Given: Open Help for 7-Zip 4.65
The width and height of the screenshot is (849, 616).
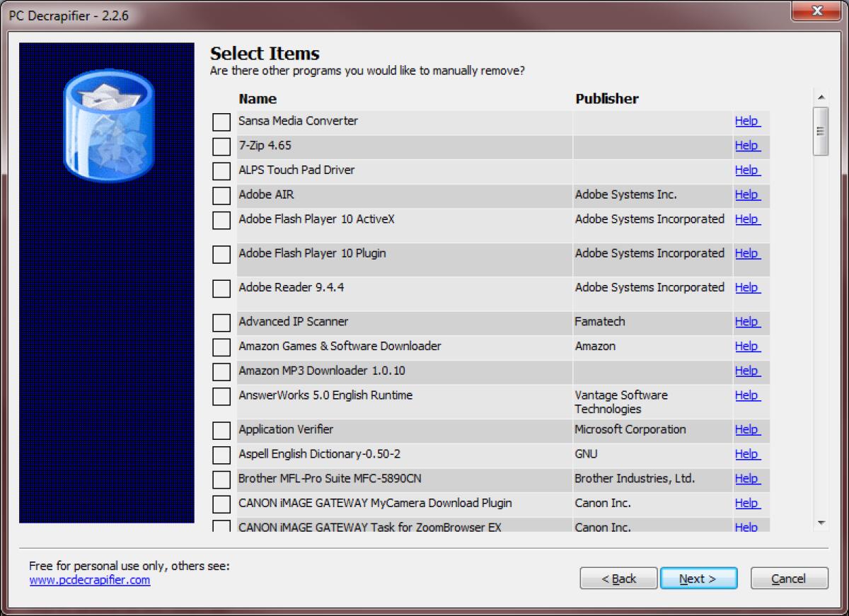Looking at the screenshot, I should click(x=747, y=146).
